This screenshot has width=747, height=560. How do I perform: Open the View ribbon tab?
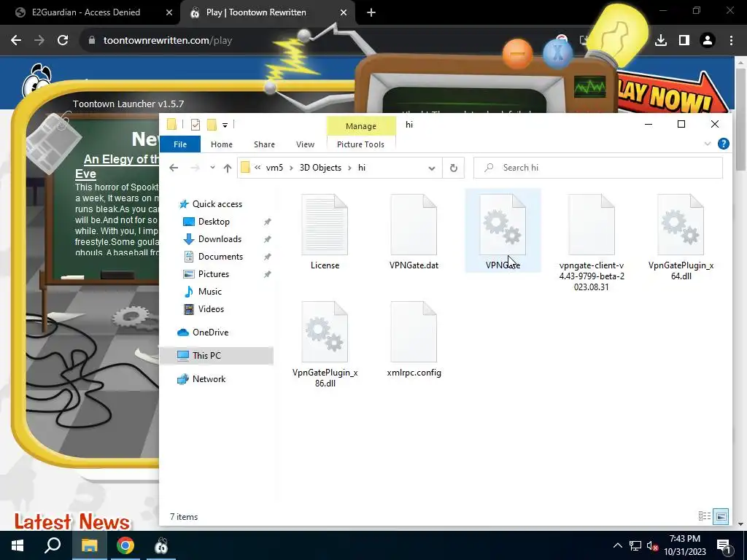(306, 144)
